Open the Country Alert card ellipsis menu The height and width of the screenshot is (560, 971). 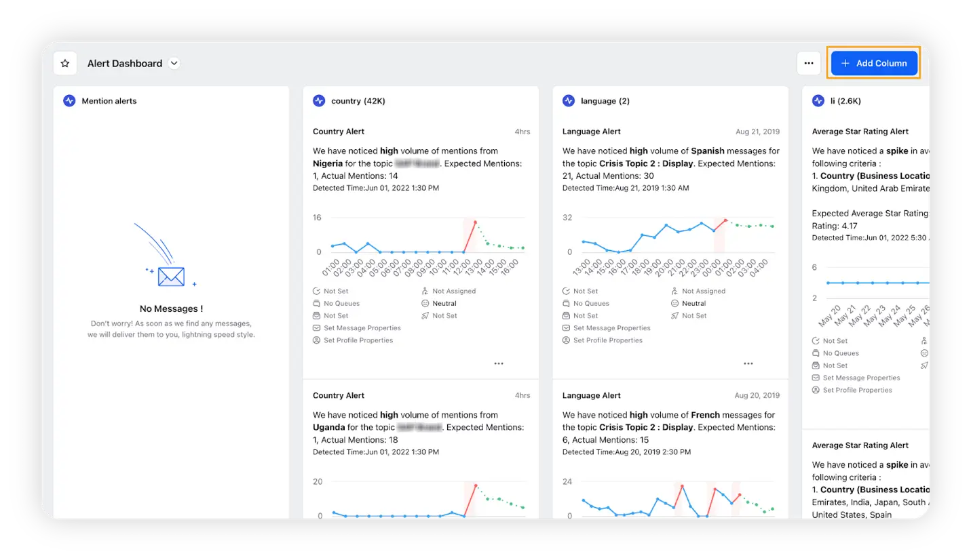pyautogui.click(x=499, y=363)
